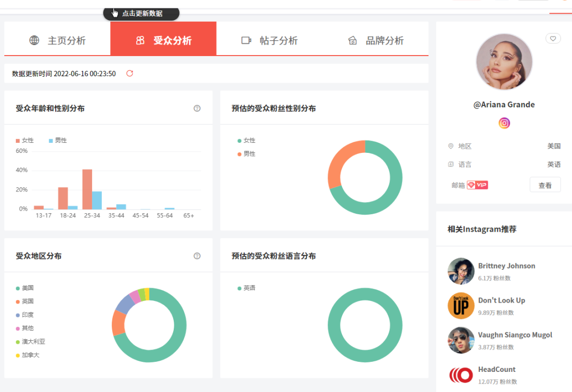Screen dimensions: 572x392
Task: Click the 预估的受众粉丝语言分布 heading
Action: point(274,256)
